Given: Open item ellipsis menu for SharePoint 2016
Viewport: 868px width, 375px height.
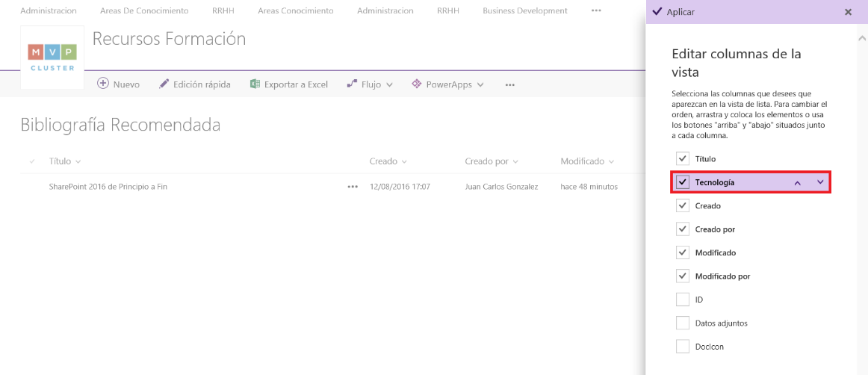Looking at the screenshot, I should click(353, 187).
